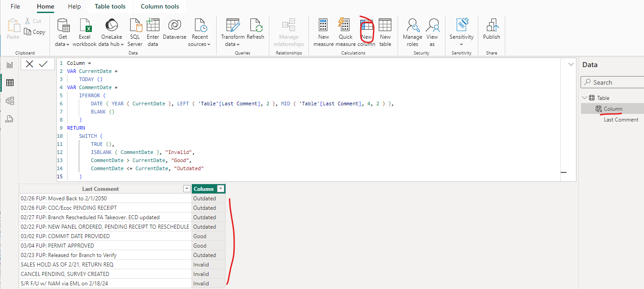Create a Quick measure

[345, 33]
